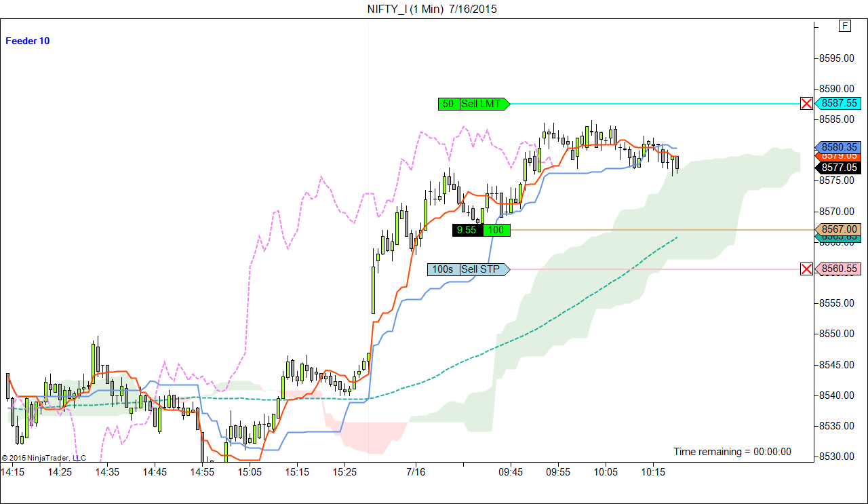Click the 100s quantity tag on Sell STP
The image size is (868, 504).
tap(443, 269)
